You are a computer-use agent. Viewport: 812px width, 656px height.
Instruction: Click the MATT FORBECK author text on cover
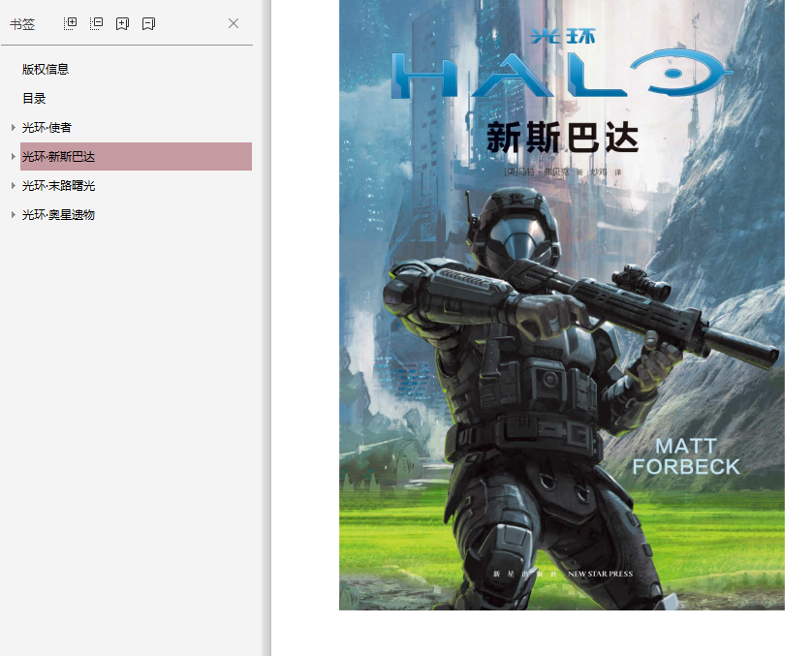[686, 456]
